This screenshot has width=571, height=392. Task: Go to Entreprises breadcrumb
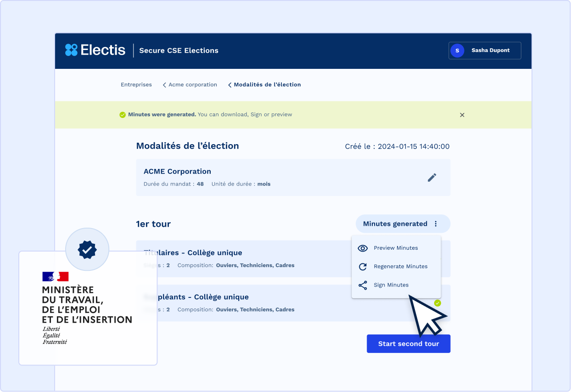(136, 84)
